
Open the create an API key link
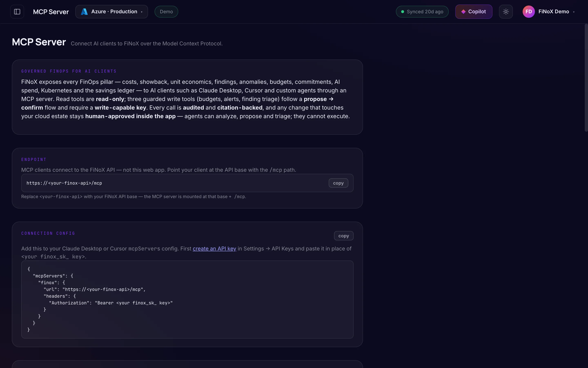pyautogui.click(x=214, y=248)
